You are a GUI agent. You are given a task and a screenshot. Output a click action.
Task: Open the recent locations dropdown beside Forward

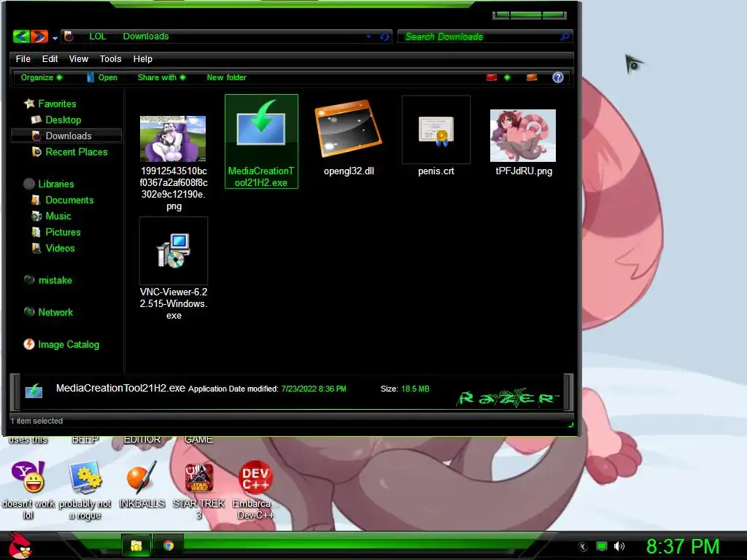(55, 38)
